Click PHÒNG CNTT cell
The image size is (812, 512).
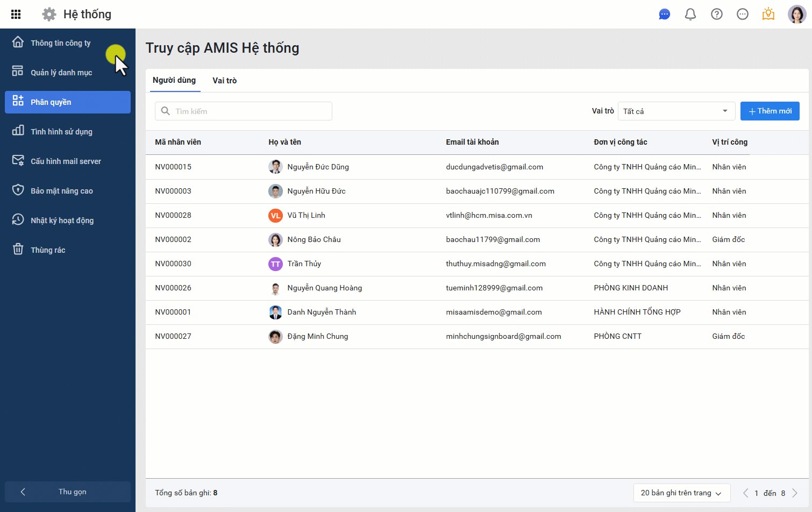617,336
